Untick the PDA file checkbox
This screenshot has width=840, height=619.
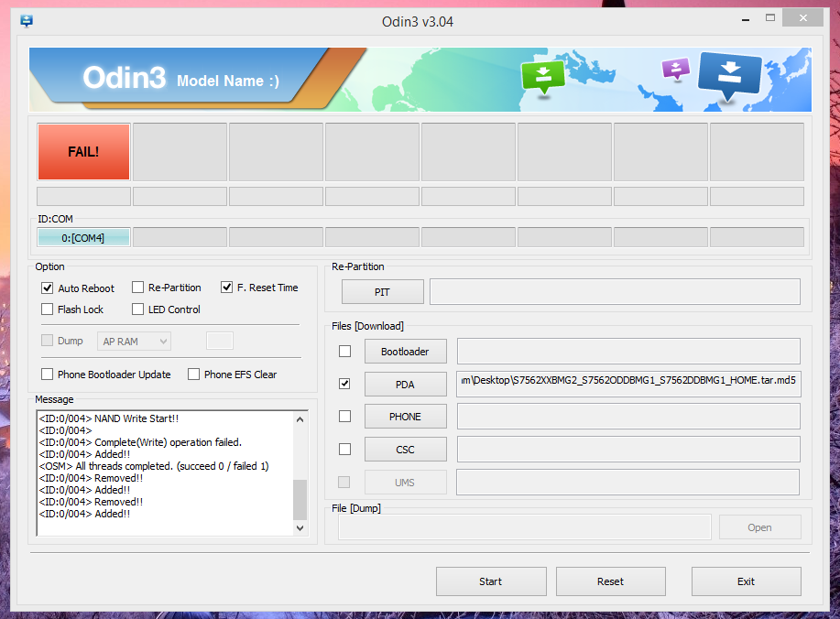[x=345, y=384]
